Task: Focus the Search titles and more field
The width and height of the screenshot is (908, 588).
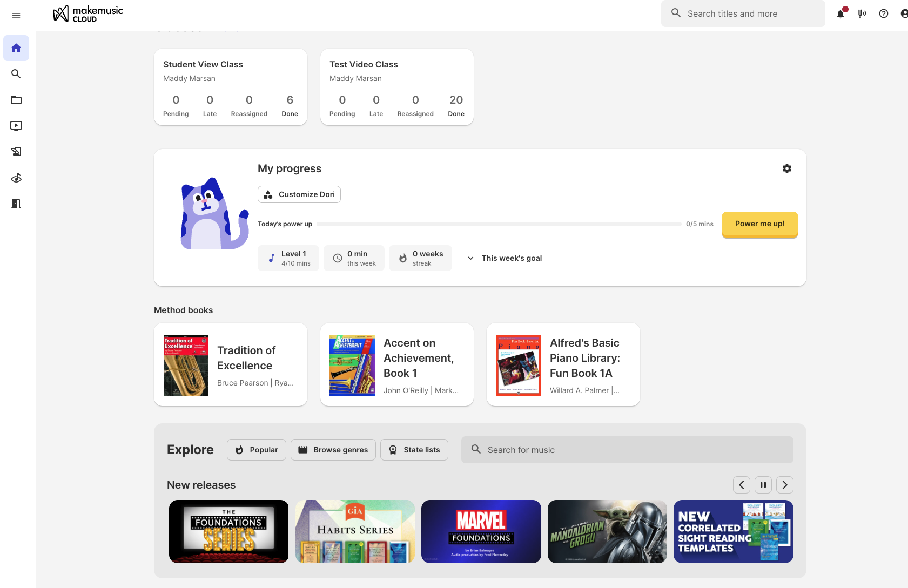Action: coord(743,13)
